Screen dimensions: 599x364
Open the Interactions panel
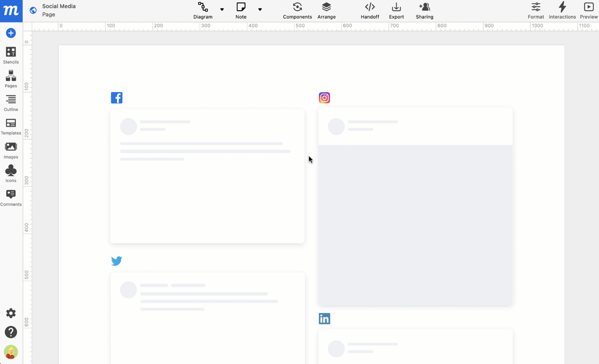[x=562, y=10]
